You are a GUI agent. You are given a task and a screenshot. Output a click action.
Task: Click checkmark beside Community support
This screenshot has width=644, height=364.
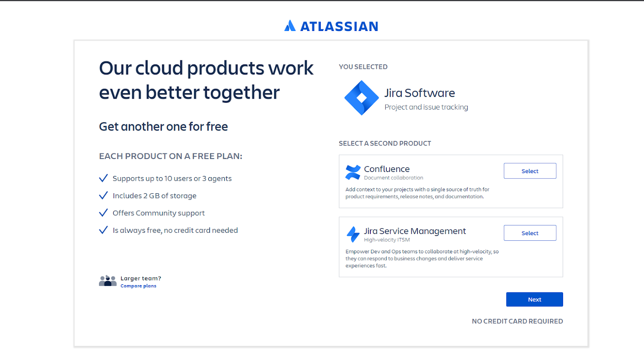tap(103, 213)
